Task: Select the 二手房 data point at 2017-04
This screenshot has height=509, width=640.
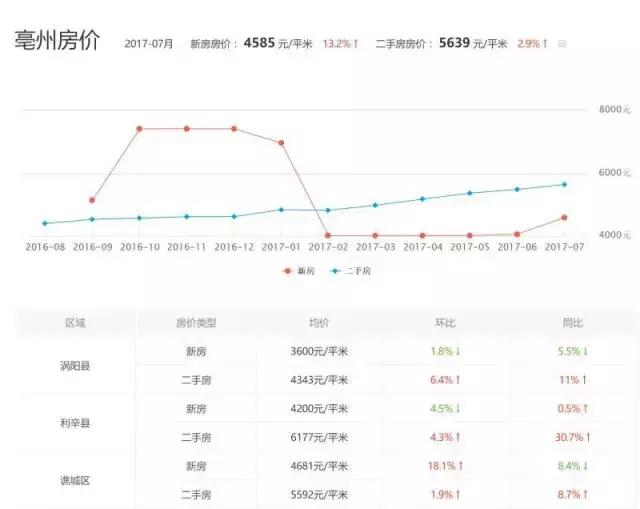Action: point(422,199)
